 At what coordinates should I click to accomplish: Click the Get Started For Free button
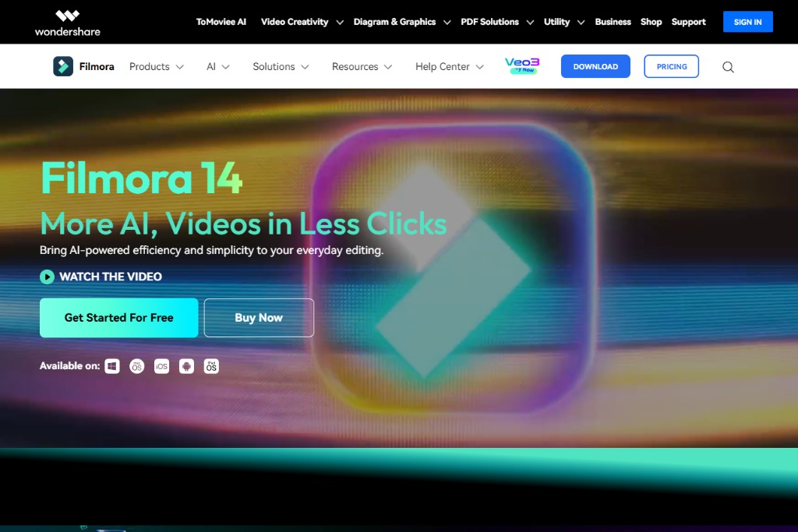[118, 318]
